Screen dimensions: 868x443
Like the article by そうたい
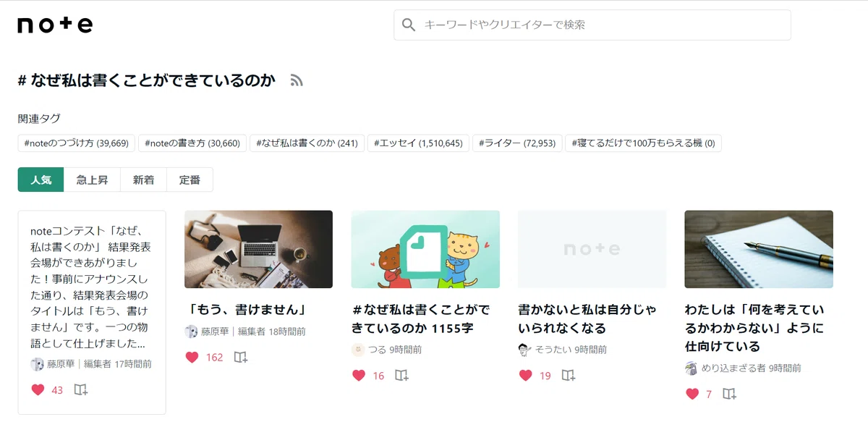(525, 375)
